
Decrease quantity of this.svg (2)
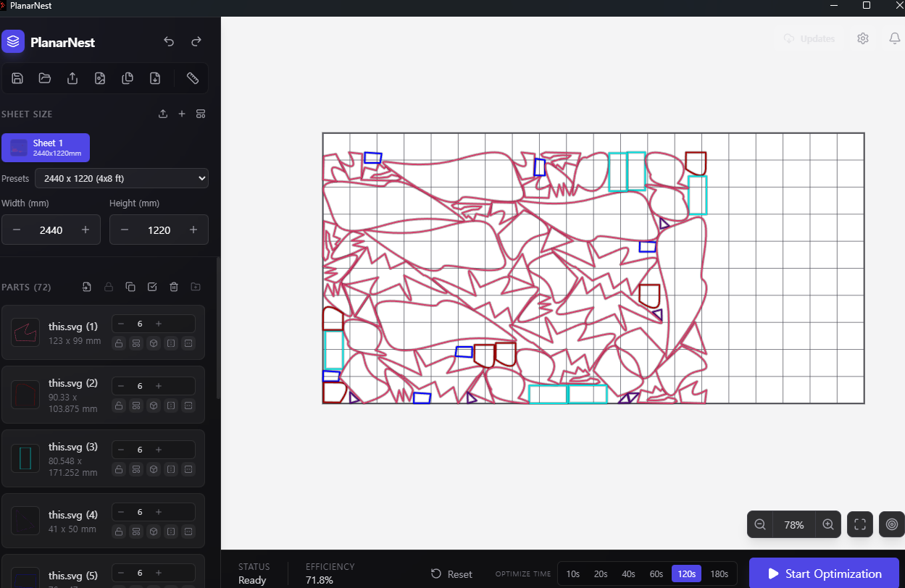(121, 386)
